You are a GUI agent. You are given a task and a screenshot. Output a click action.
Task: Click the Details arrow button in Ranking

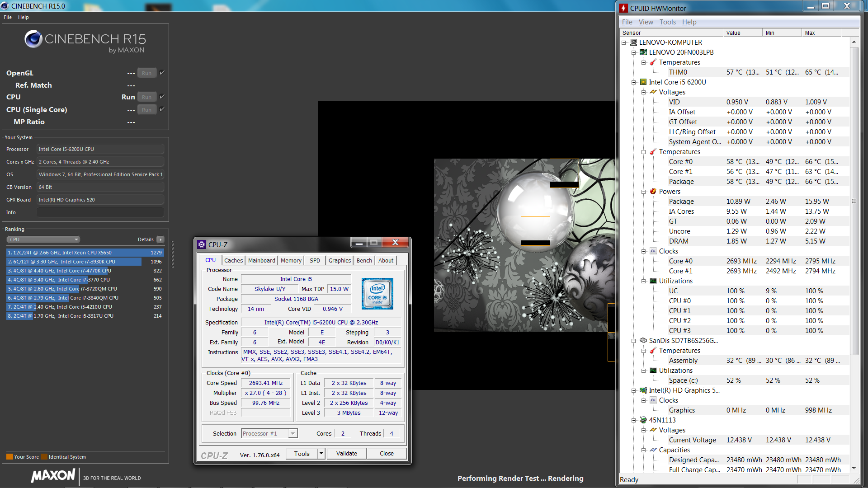160,239
